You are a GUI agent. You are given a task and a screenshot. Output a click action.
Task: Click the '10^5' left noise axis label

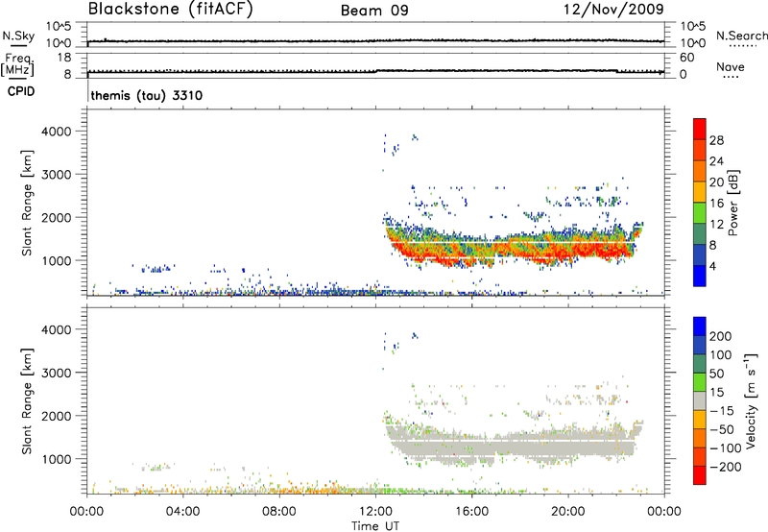pyautogui.click(x=59, y=26)
